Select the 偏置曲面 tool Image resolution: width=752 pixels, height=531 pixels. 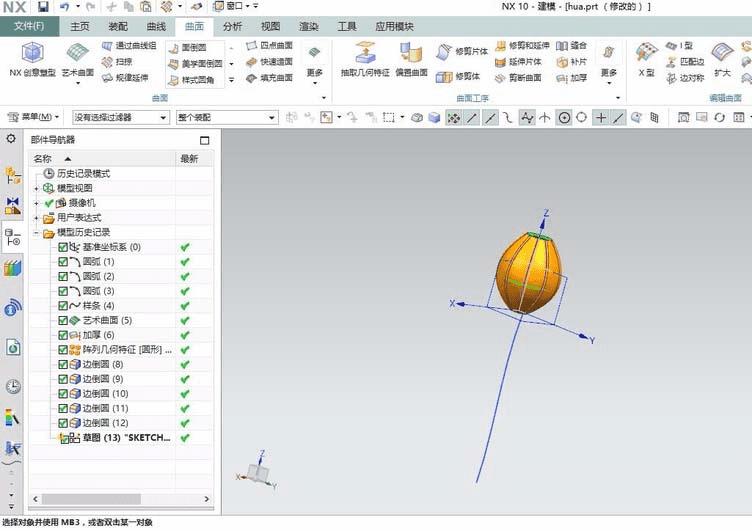click(x=411, y=59)
